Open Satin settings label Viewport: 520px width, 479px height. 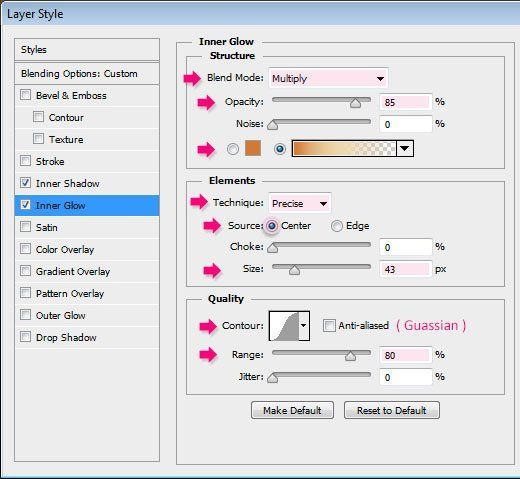pos(47,227)
